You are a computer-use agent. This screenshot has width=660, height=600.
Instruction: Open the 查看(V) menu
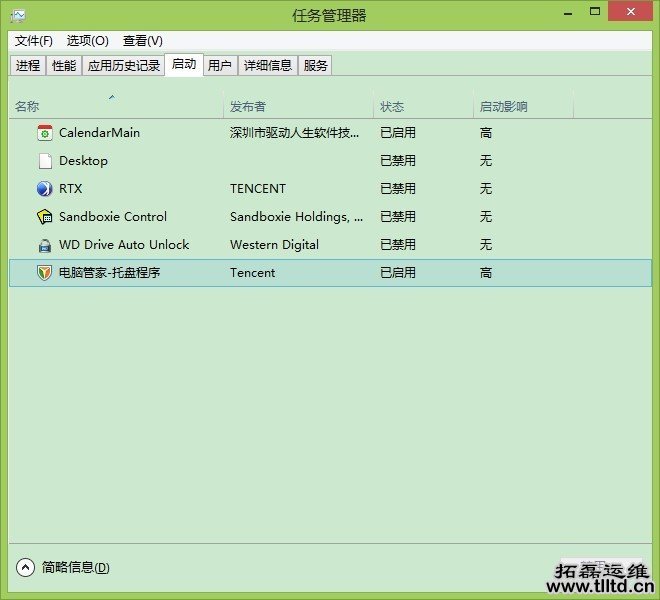[142, 41]
